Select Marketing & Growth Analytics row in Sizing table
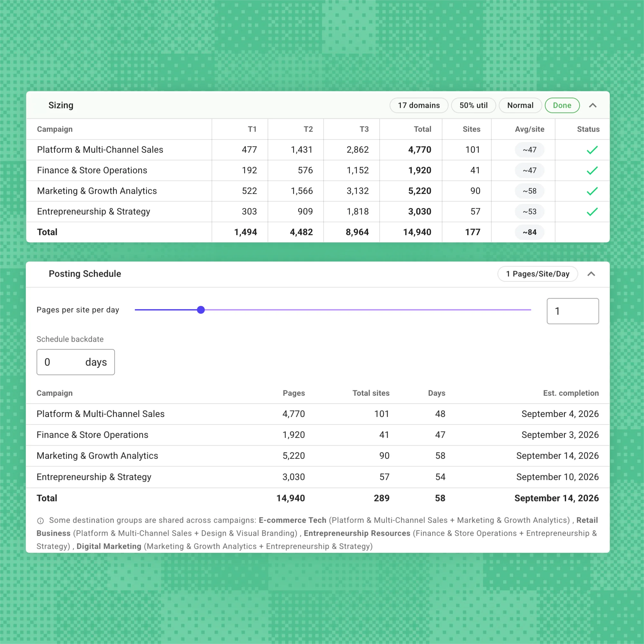Viewport: 644px width, 644px height. point(318,191)
